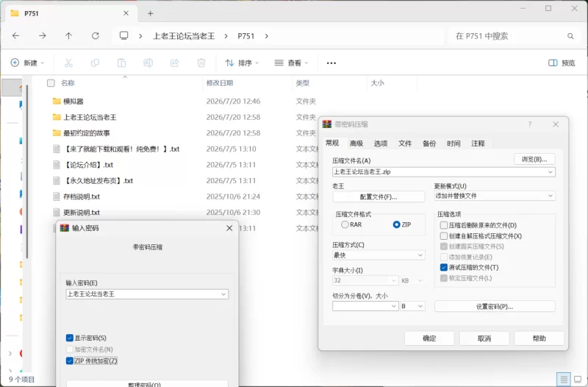Close the 带密码压缩 dialog
This screenshot has width=588, height=387.
pyautogui.click(x=556, y=124)
